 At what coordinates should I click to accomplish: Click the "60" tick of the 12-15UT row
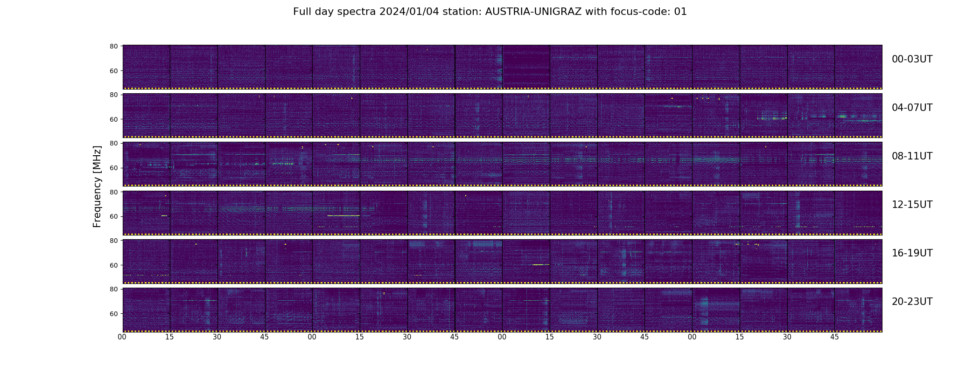pyautogui.click(x=113, y=216)
